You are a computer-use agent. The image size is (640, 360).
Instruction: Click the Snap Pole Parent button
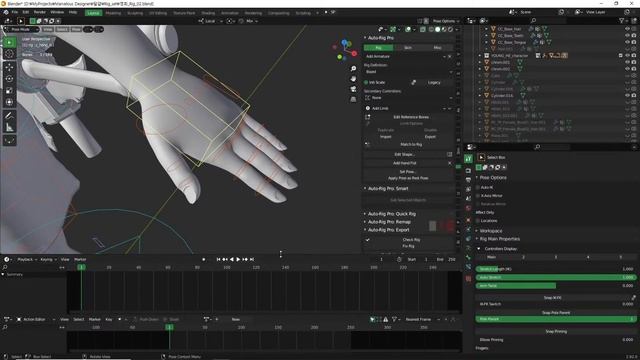pyautogui.click(x=556, y=313)
